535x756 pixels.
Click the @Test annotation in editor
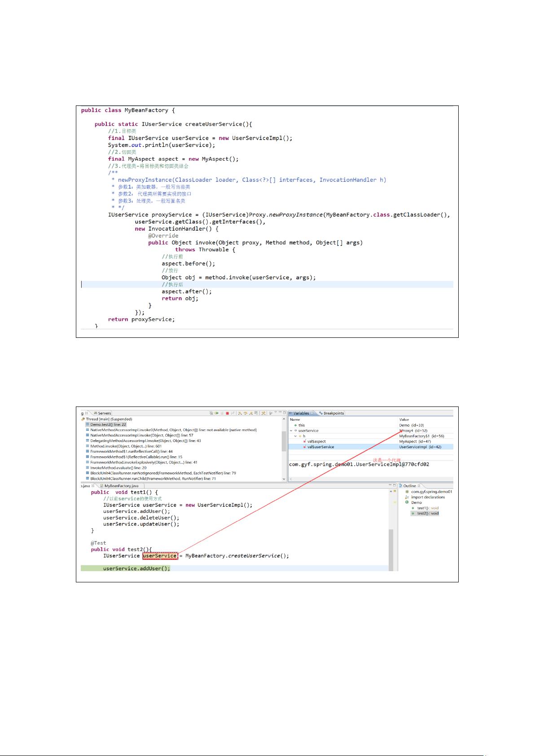pyautogui.click(x=98, y=543)
